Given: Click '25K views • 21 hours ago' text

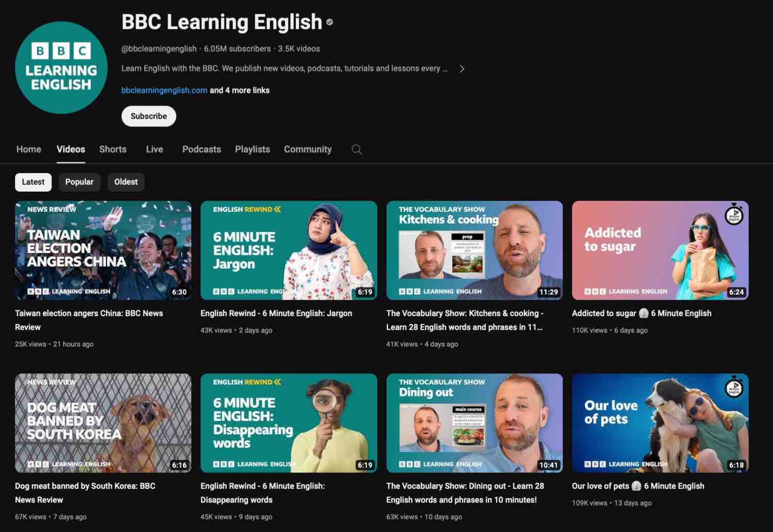Looking at the screenshot, I should click(x=54, y=344).
